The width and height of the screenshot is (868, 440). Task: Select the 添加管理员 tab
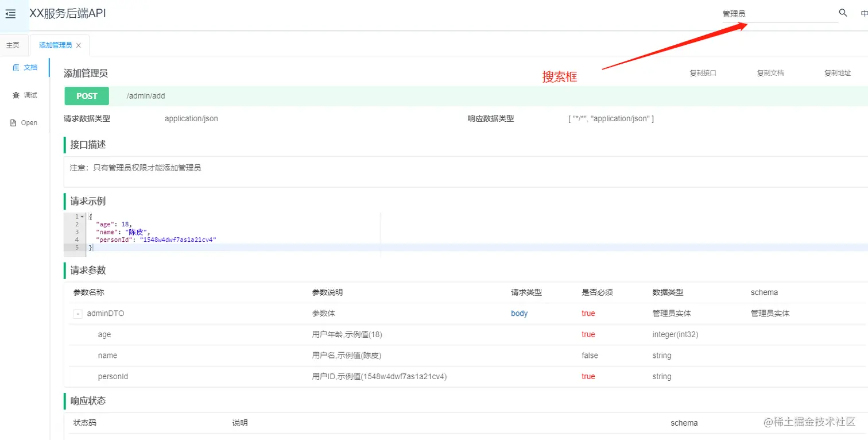pyautogui.click(x=56, y=45)
